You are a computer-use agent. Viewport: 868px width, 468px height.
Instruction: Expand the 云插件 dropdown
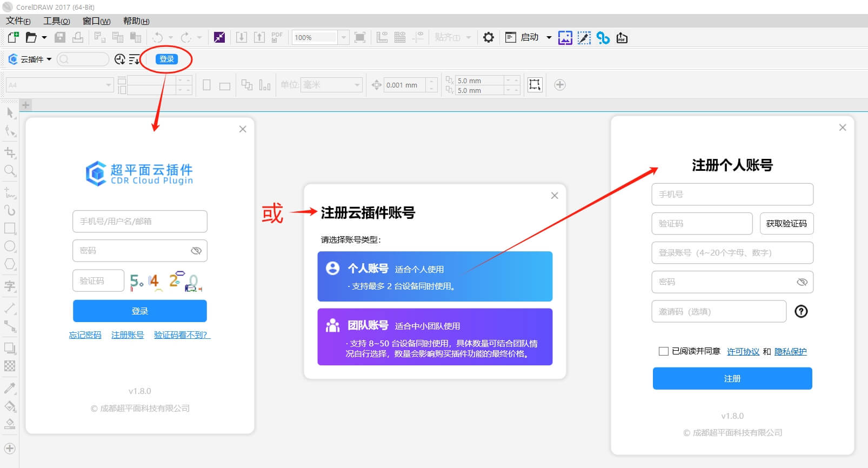(x=49, y=59)
